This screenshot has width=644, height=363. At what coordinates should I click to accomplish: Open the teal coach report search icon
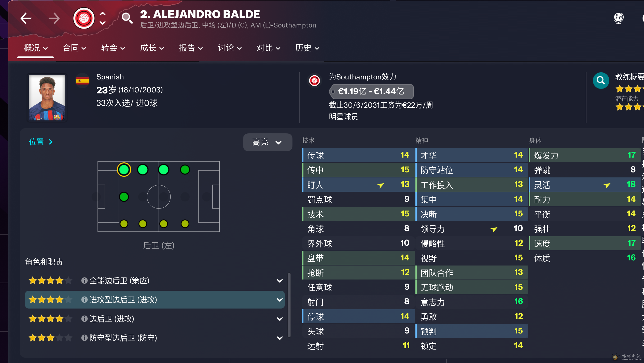pyautogui.click(x=601, y=81)
